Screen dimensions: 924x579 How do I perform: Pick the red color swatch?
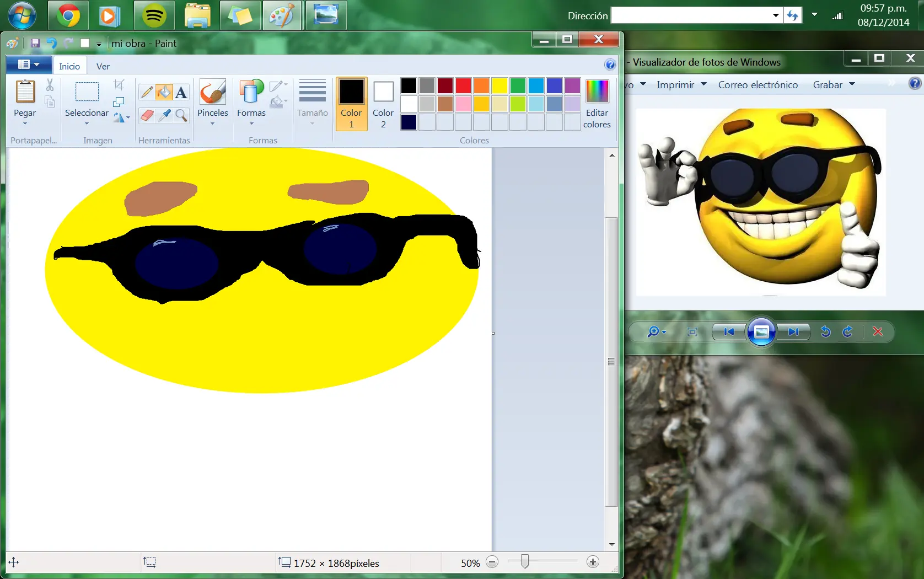[463, 85]
